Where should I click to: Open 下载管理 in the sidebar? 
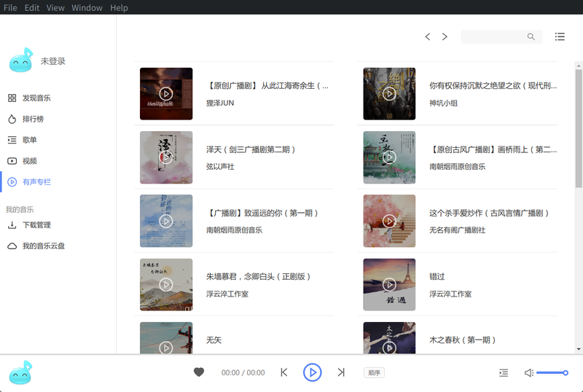(x=36, y=225)
